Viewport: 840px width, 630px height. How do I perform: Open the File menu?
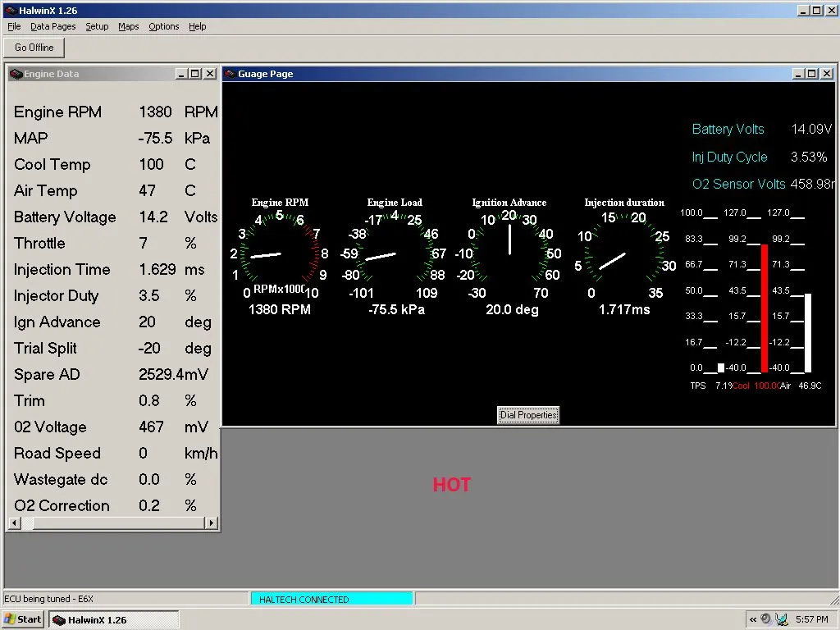[x=14, y=26]
